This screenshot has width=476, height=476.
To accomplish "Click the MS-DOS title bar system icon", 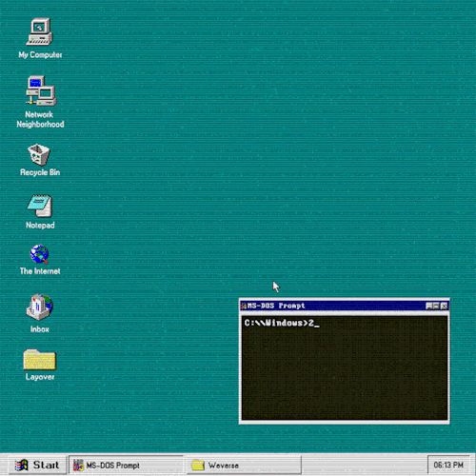I will [x=244, y=306].
